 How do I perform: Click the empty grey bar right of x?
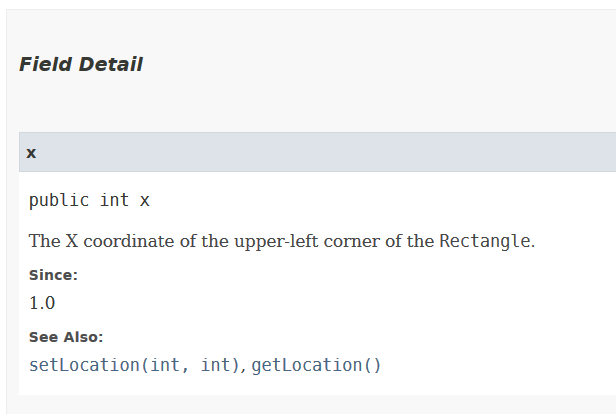click(330, 153)
